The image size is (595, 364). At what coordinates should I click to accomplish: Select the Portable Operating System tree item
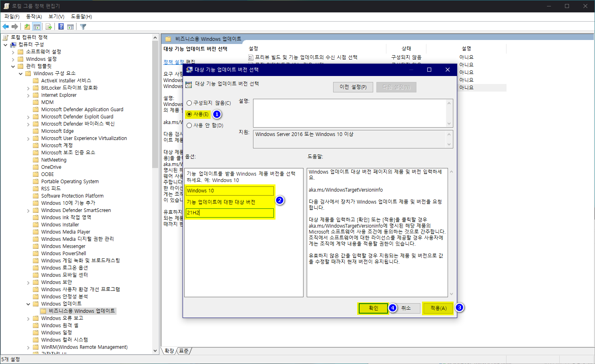[x=70, y=182]
